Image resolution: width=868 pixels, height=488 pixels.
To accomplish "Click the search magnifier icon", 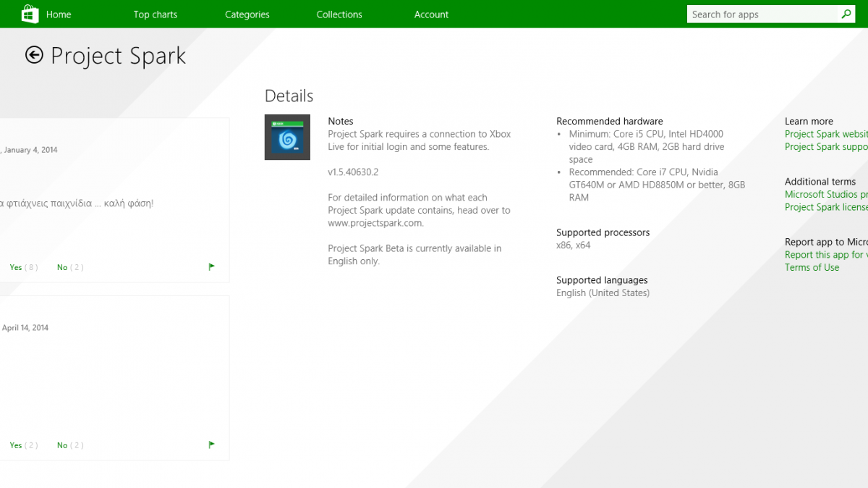I will click(x=847, y=14).
